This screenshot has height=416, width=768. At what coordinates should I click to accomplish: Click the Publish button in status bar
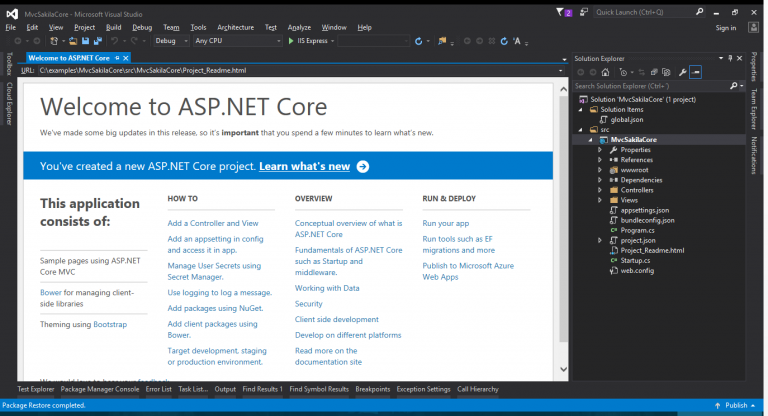pos(735,406)
